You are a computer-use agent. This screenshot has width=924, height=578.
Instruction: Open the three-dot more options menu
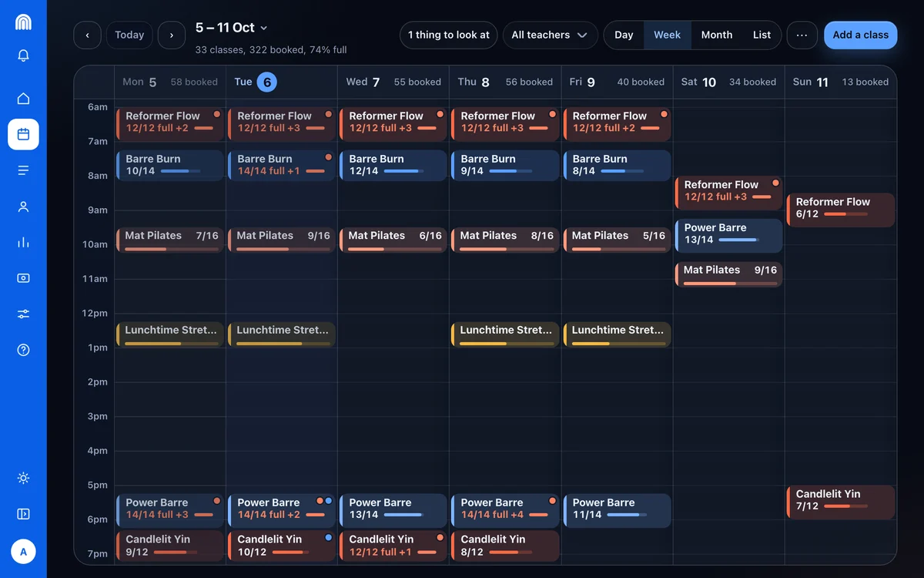point(802,35)
